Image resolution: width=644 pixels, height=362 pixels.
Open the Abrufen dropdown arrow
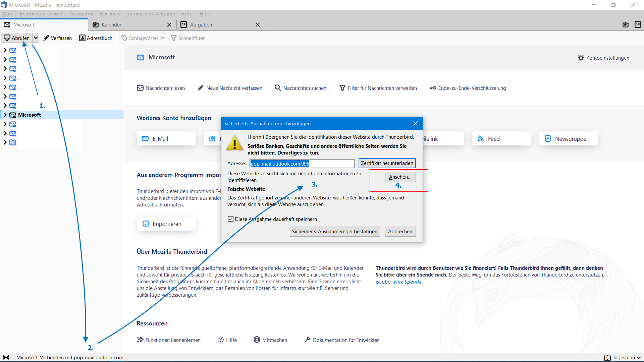click(36, 38)
